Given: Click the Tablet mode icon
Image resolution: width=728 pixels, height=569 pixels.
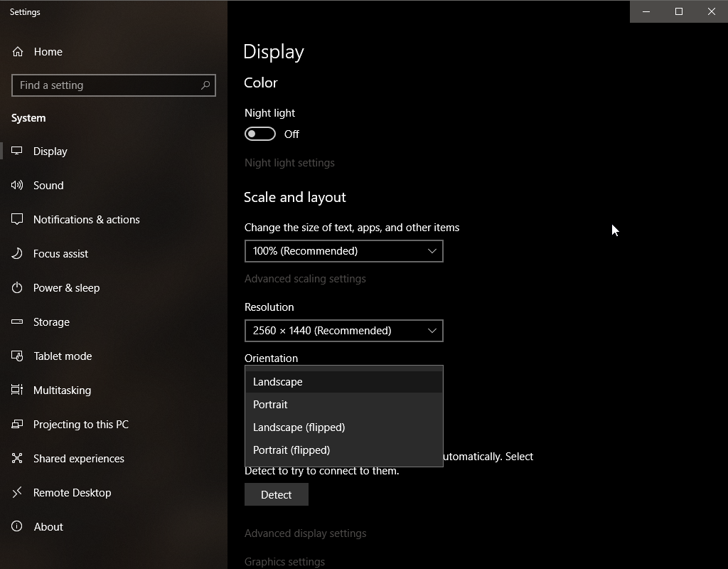Looking at the screenshot, I should tap(17, 356).
